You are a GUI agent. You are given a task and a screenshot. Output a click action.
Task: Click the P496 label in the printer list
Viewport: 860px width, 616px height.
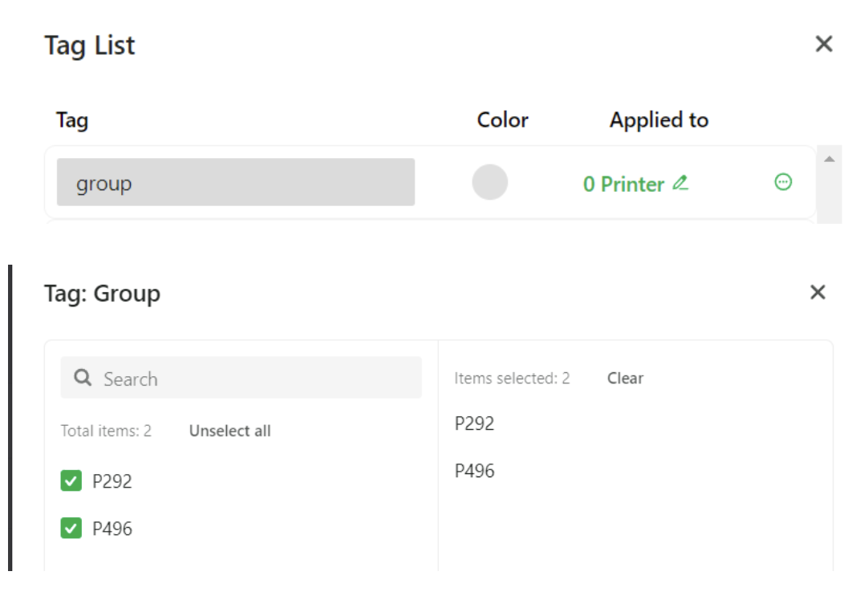(112, 529)
